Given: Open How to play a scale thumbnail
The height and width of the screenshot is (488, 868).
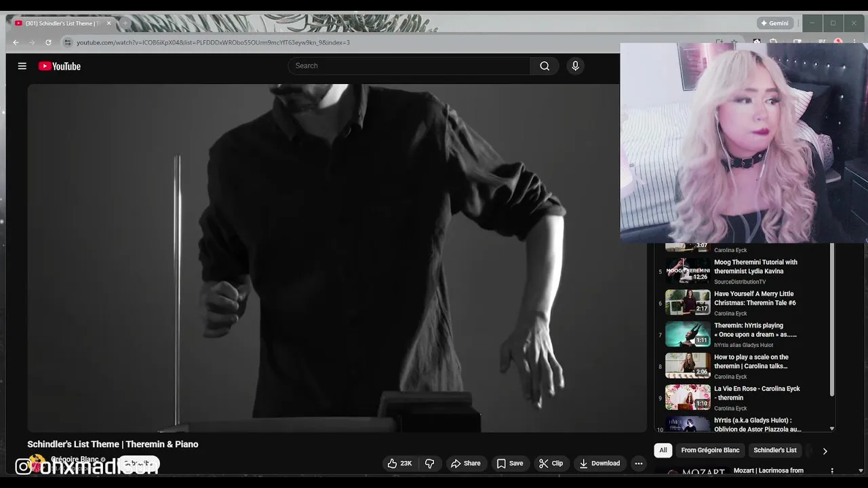Looking at the screenshot, I should (688, 365).
